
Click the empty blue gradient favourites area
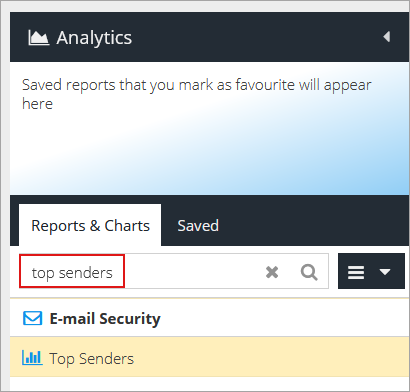[209, 154]
